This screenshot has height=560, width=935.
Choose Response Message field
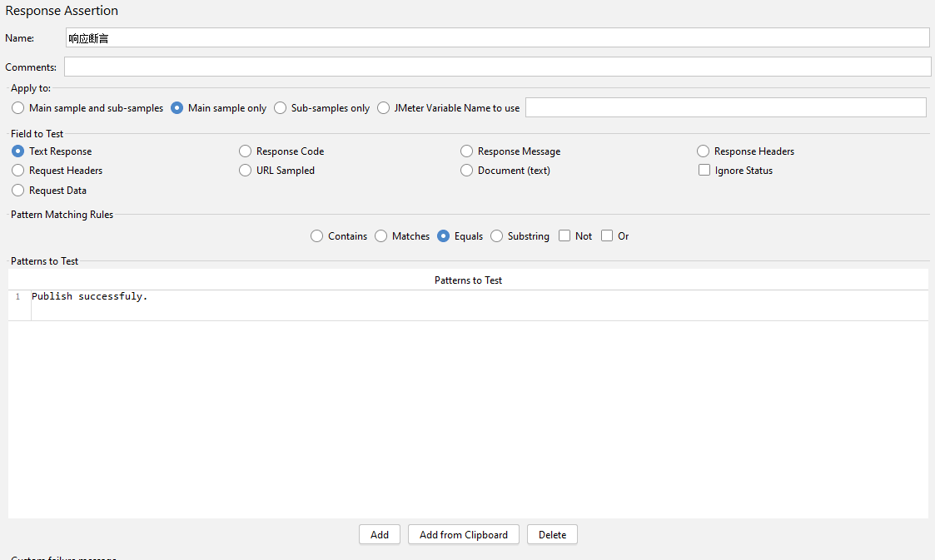pyautogui.click(x=466, y=151)
